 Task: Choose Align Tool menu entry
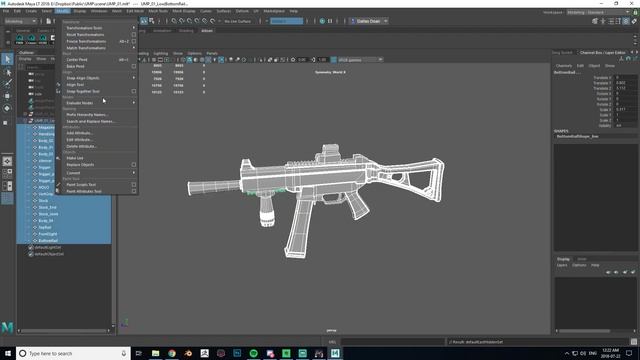click(x=75, y=84)
